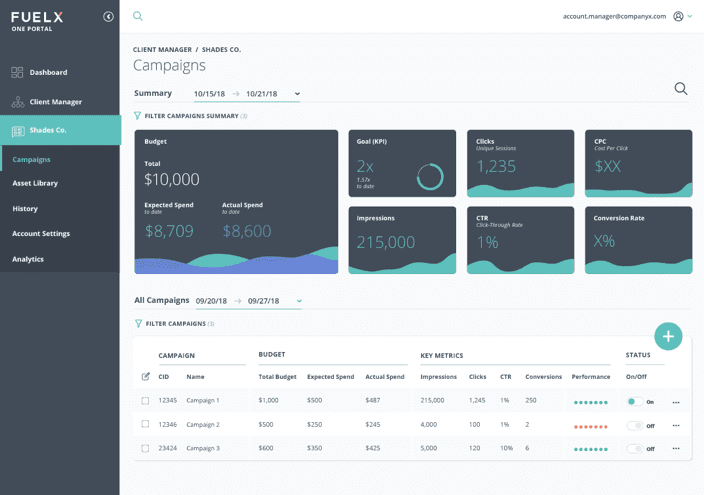The image size is (704, 495).
Task: Click the round plus add campaign button
Action: [668, 336]
